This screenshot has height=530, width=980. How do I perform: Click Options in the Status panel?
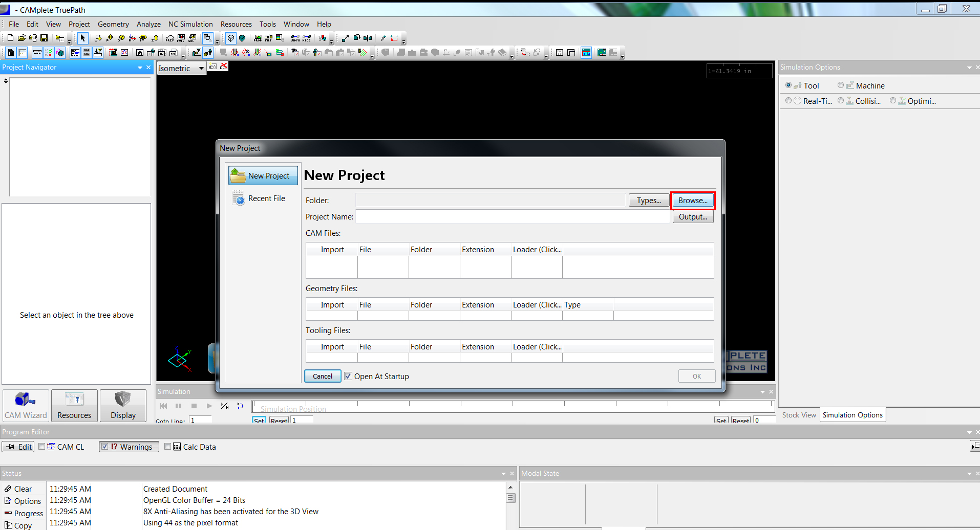[x=23, y=501]
